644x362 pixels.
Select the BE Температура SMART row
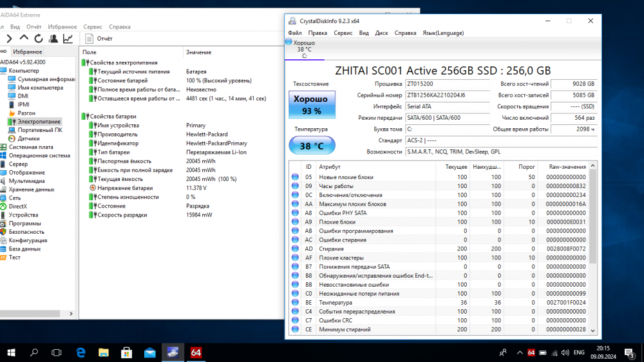coord(439,303)
